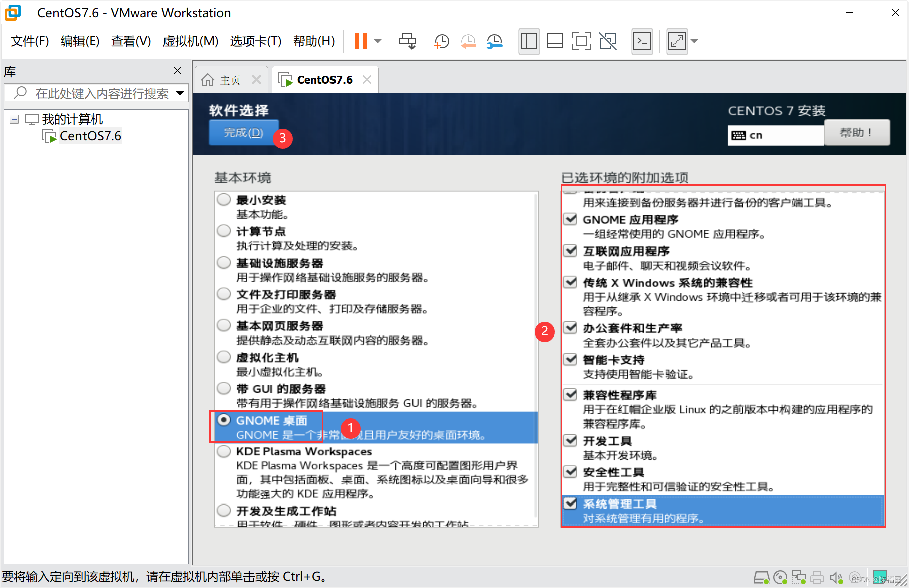This screenshot has height=588, width=909.
Task: Collapse the 我的计算机 tree node
Action: tap(14, 119)
